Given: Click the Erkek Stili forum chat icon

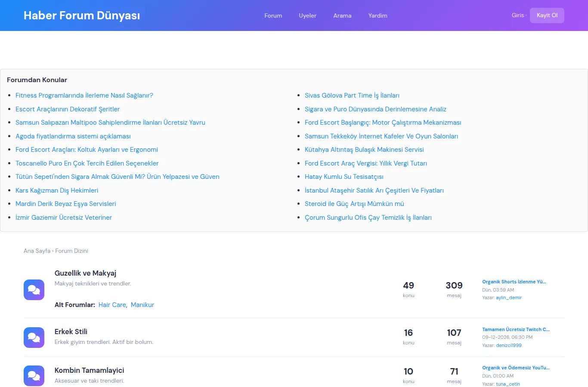Looking at the screenshot, I should coord(34,338).
